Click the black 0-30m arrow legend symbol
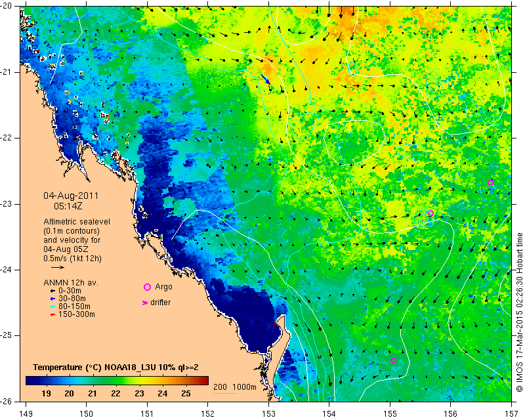The image size is (525, 420). pyautogui.click(x=52, y=291)
